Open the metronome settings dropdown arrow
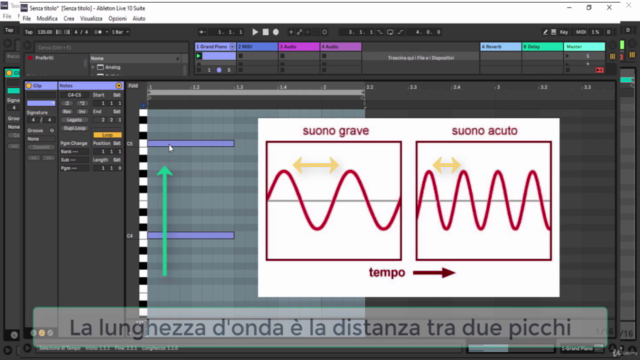 coord(107,32)
